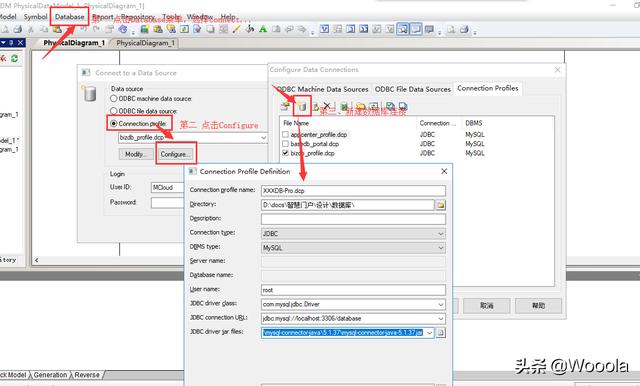This screenshot has width=640, height=386.
Task: Select the yellow pencil line tool
Action: [x=236, y=29]
